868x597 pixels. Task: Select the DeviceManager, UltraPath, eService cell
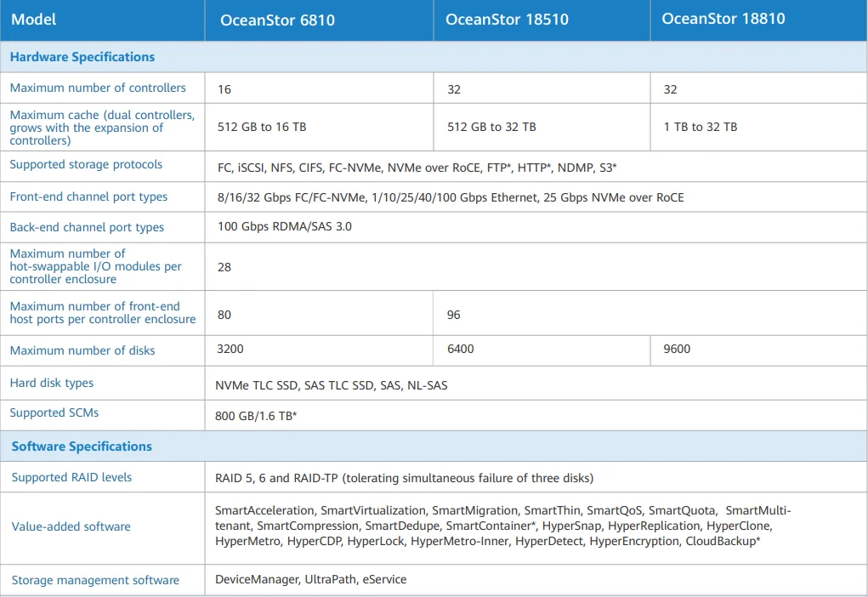(x=310, y=579)
